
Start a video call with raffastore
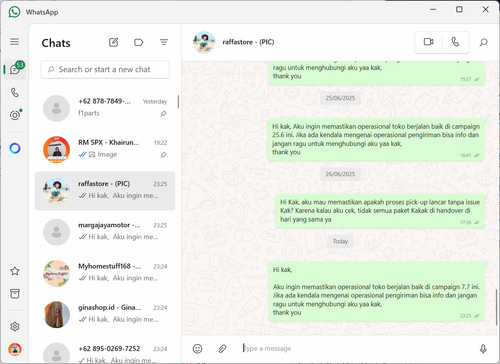[429, 42]
